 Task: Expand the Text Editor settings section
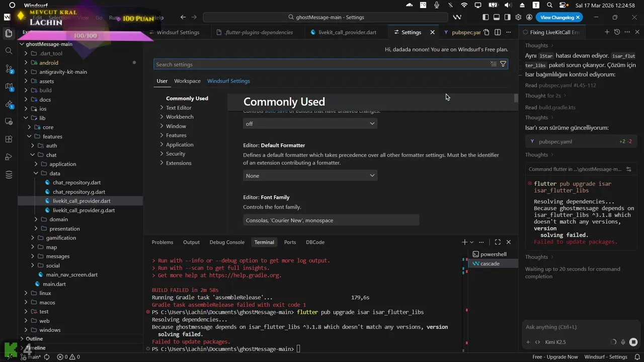[179, 108]
